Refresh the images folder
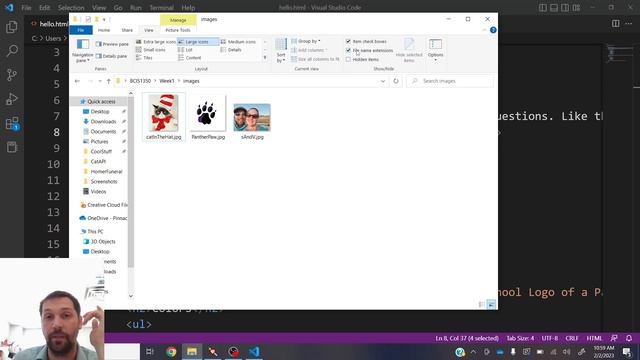This screenshot has width=640, height=360. 396,81
